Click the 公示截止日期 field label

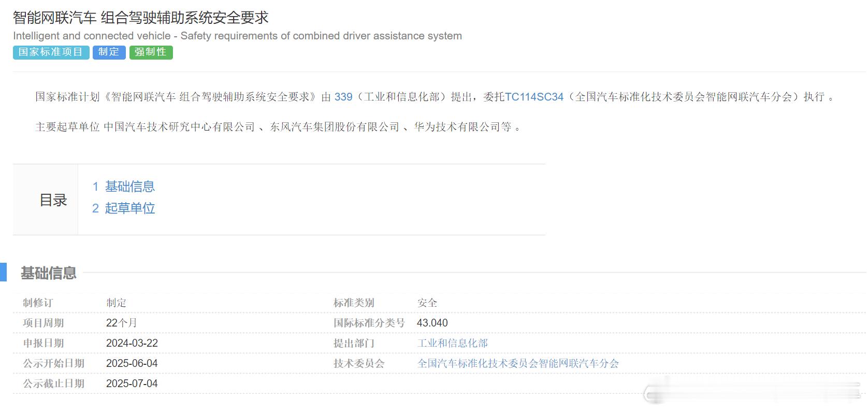[x=53, y=383]
